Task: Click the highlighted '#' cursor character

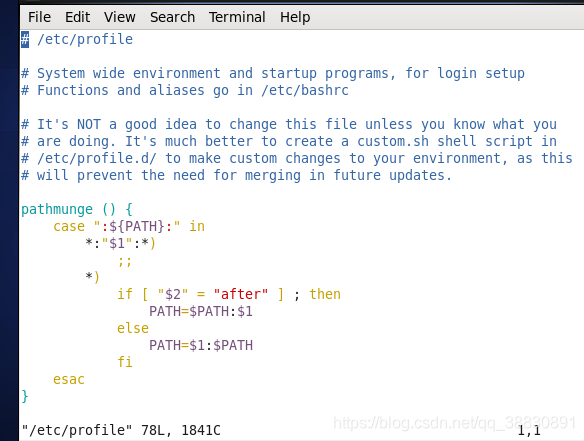Action: (25, 39)
